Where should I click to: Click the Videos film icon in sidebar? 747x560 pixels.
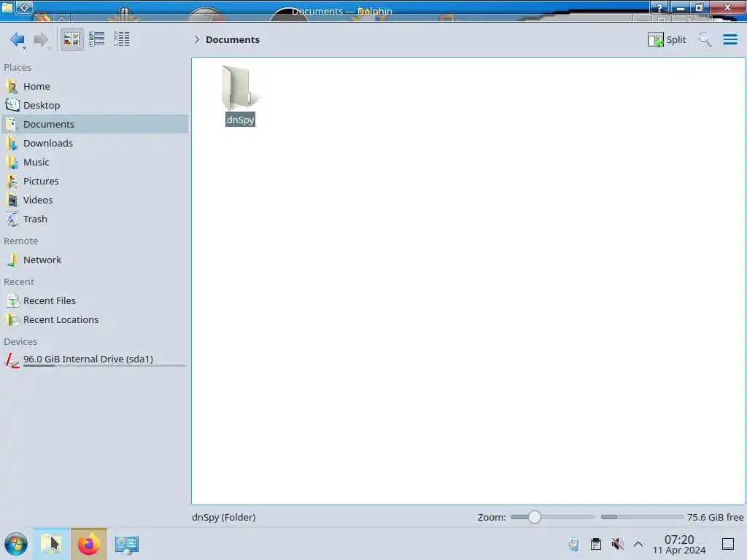(12, 201)
